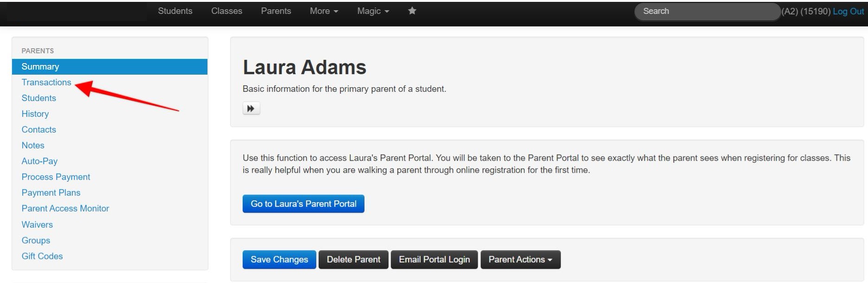Open the Classes menu in top navbar
Viewport: 868px width, 283px height.
coord(226,11)
